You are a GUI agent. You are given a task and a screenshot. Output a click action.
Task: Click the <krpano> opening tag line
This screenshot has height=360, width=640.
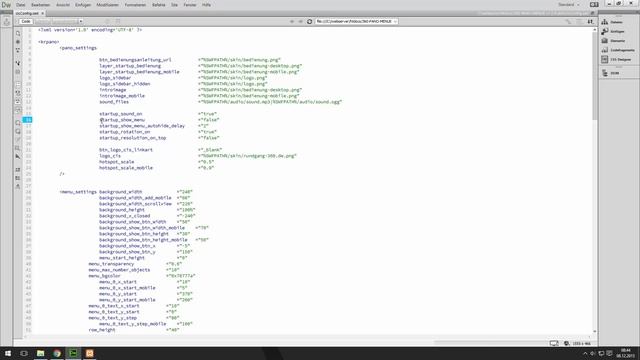[x=49, y=42]
